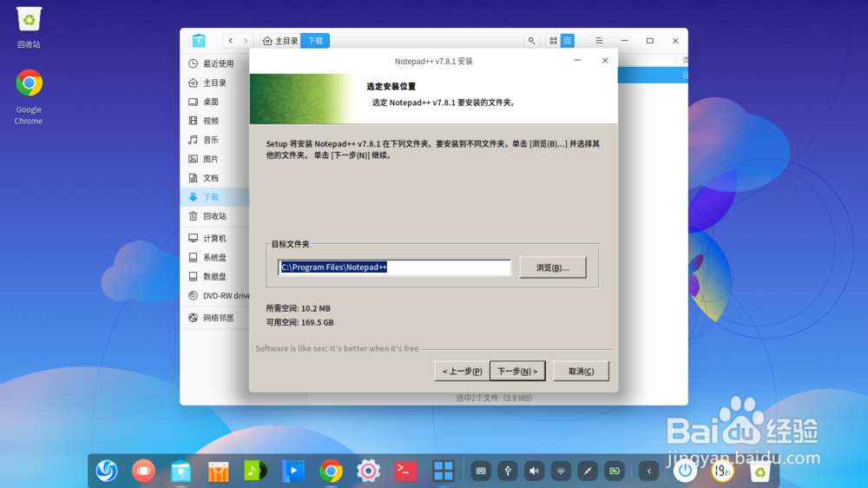Image resolution: width=868 pixels, height=488 pixels.
Task: Click the 下载 breadcrumb in the address bar
Action: (315, 41)
